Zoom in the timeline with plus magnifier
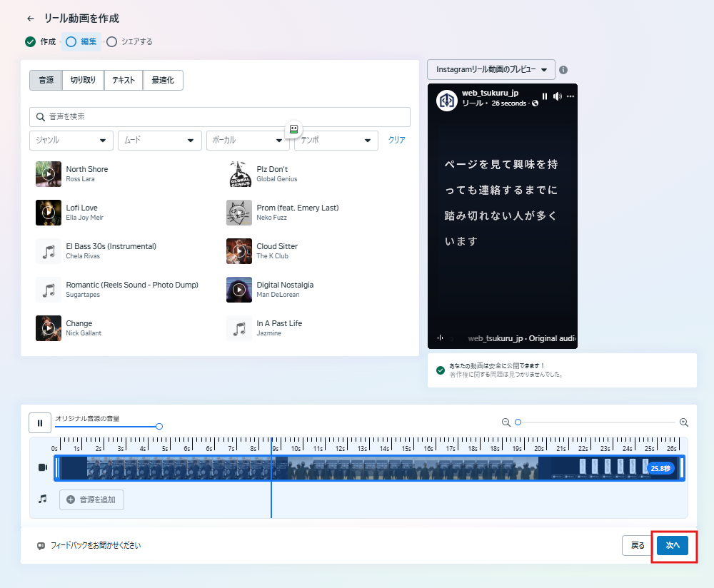Image resolution: width=714 pixels, height=588 pixels. click(684, 422)
